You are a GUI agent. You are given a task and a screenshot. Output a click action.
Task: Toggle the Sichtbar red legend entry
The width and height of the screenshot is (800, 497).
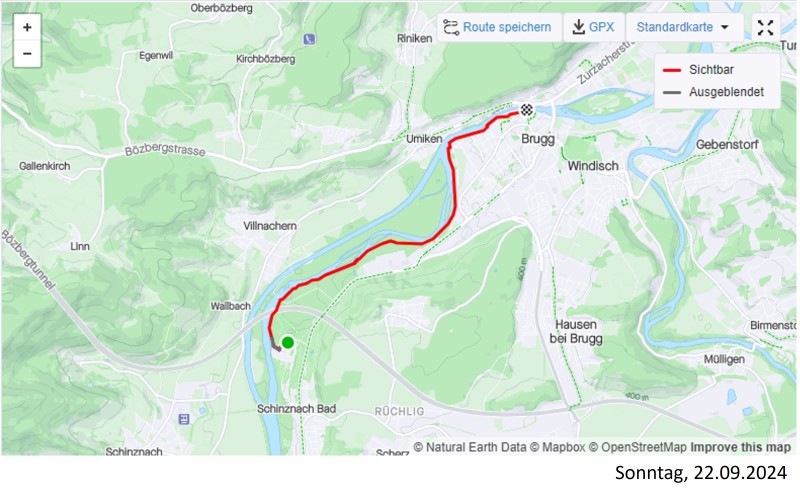tap(698, 70)
